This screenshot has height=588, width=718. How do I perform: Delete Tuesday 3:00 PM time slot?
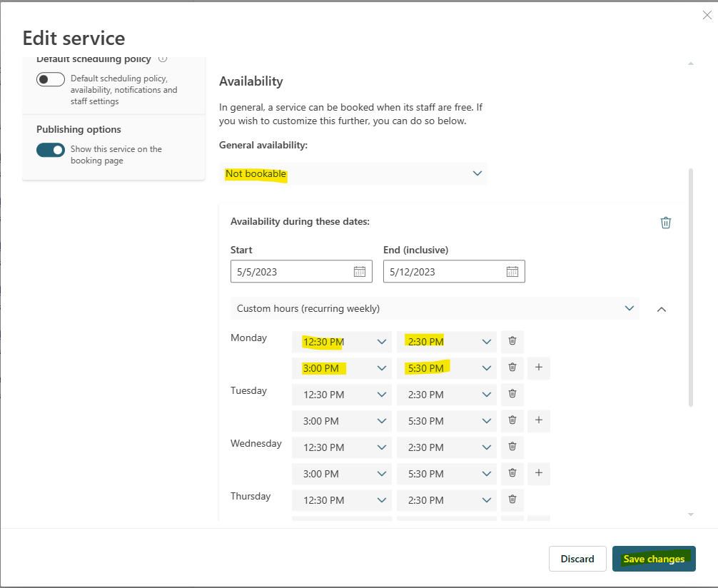pos(512,420)
